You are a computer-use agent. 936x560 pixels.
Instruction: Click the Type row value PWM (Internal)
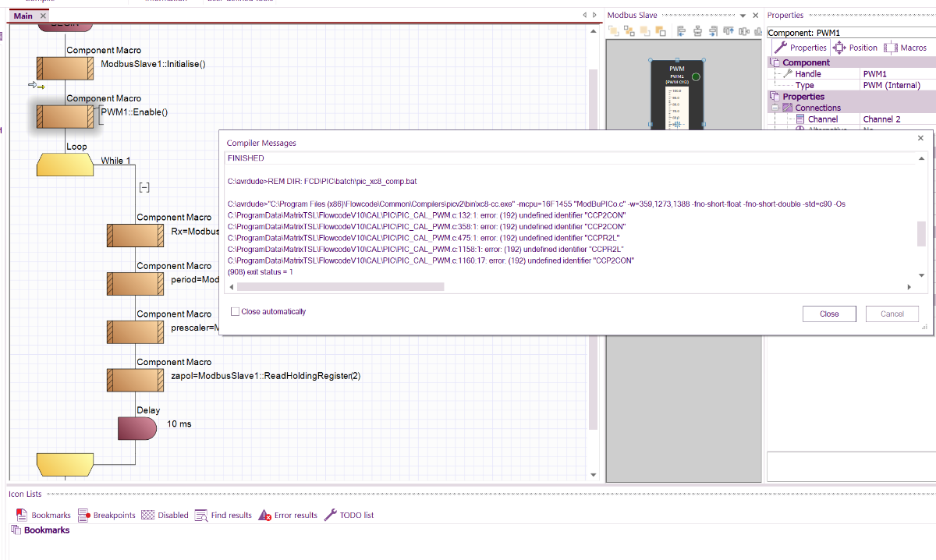click(x=892, y=85)
